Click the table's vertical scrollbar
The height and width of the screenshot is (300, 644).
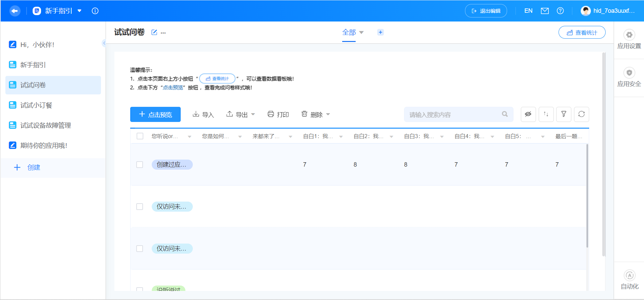(x=587, y=196)
